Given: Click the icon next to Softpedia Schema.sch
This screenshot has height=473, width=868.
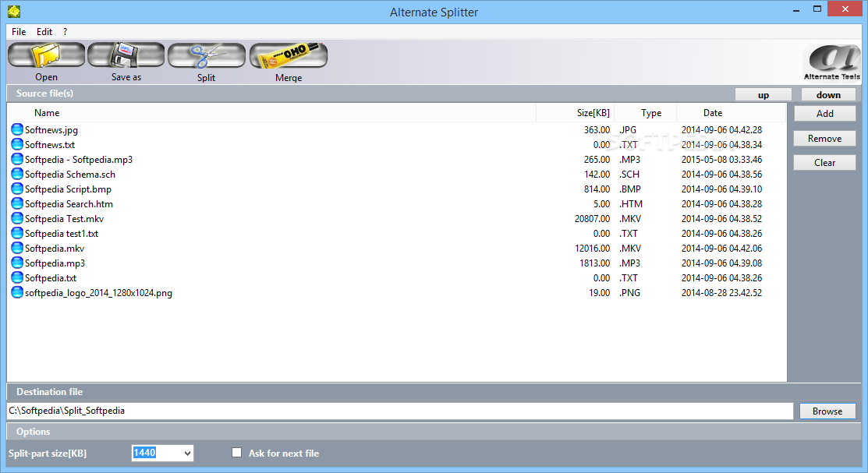Looking at the screenshot, I should pyautogui.click(x=17, y=175).
